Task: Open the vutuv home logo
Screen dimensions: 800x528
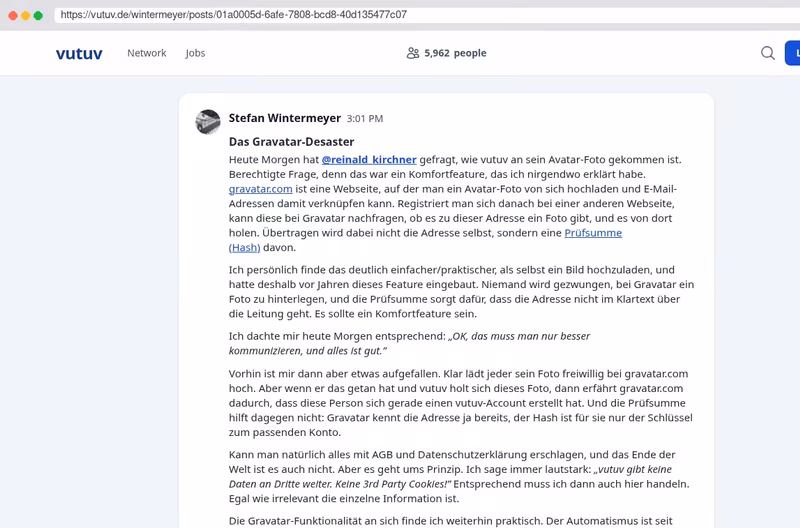Action: coord(79,53)
